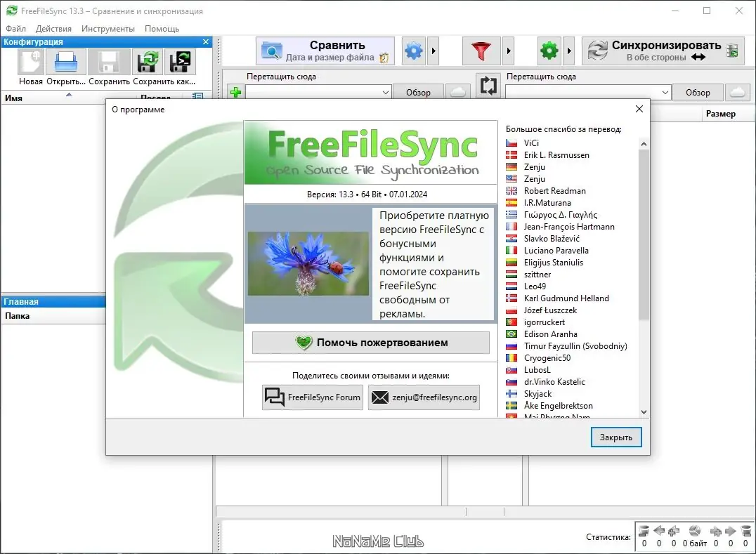Click the Закрыть button

click(x=616, y=437)
